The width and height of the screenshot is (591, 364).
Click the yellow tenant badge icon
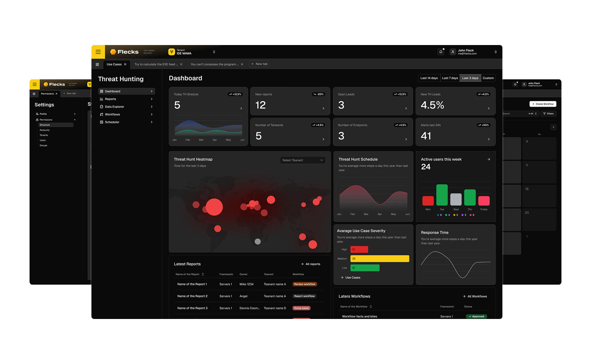click(171, 52)
